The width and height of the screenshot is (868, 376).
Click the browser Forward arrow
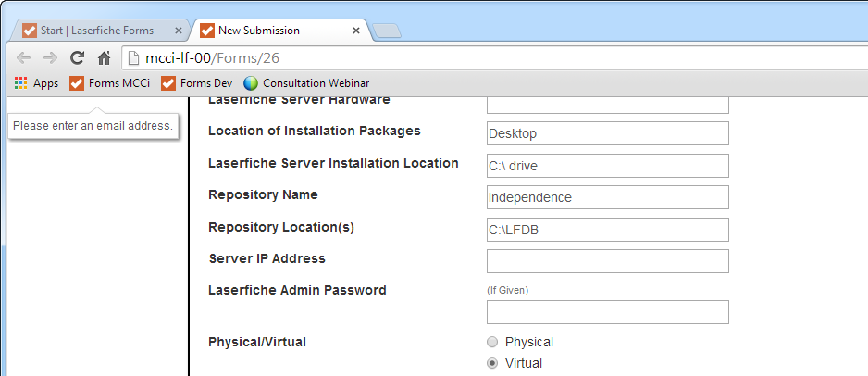click(x=50, y=57)
